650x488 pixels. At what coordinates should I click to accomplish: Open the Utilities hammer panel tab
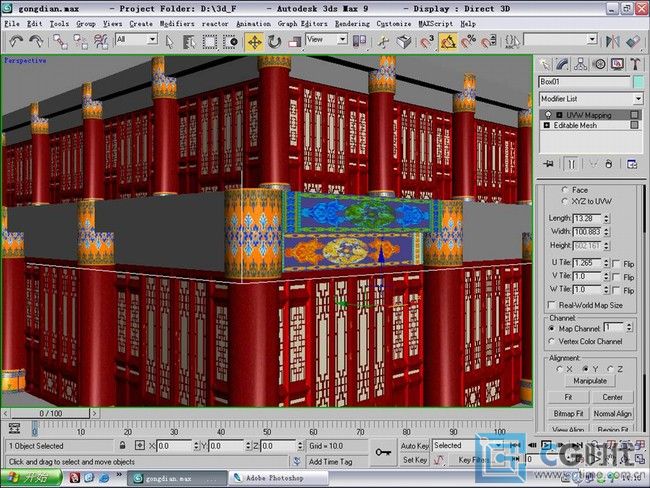tap(635, 64)
